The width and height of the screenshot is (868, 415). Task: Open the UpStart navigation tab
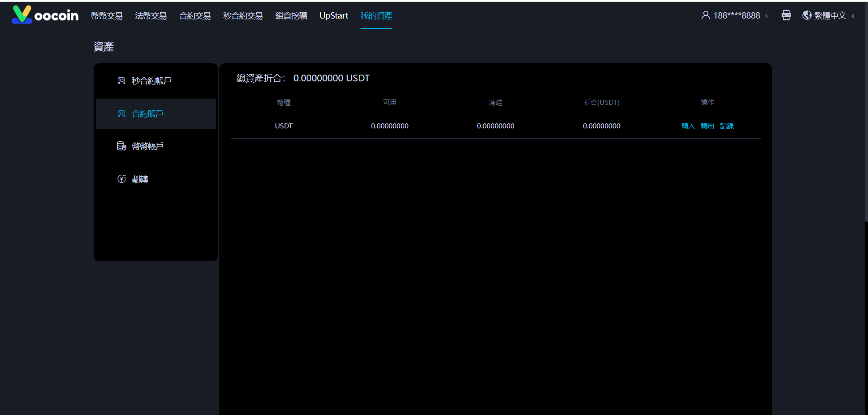pos(334,16)
